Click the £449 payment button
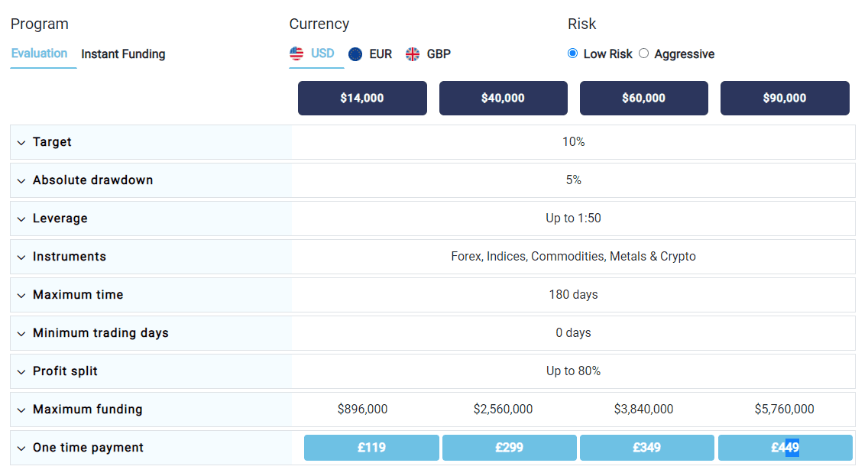 785,447
